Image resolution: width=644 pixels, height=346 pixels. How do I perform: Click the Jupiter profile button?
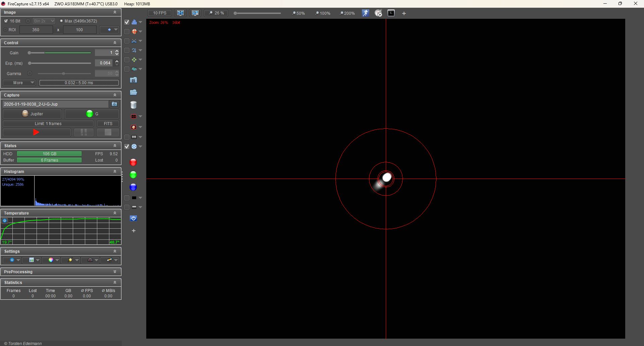coord(32,114)
